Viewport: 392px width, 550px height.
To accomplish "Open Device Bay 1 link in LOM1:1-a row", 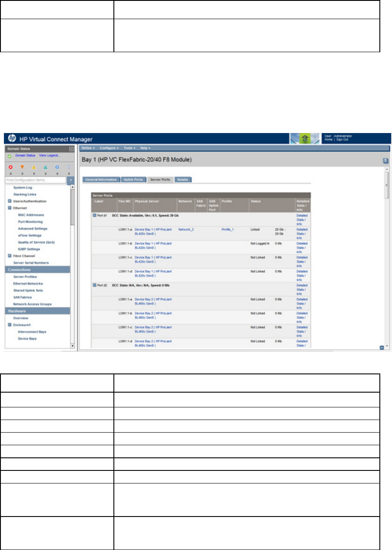I will coord(153,231).
